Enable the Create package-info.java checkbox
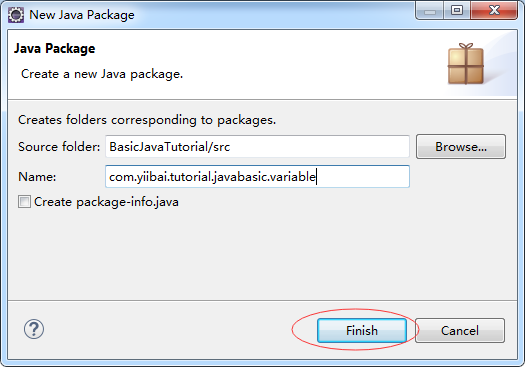Image resolution: width=525 pixels, height=367 pixels. 24,202
